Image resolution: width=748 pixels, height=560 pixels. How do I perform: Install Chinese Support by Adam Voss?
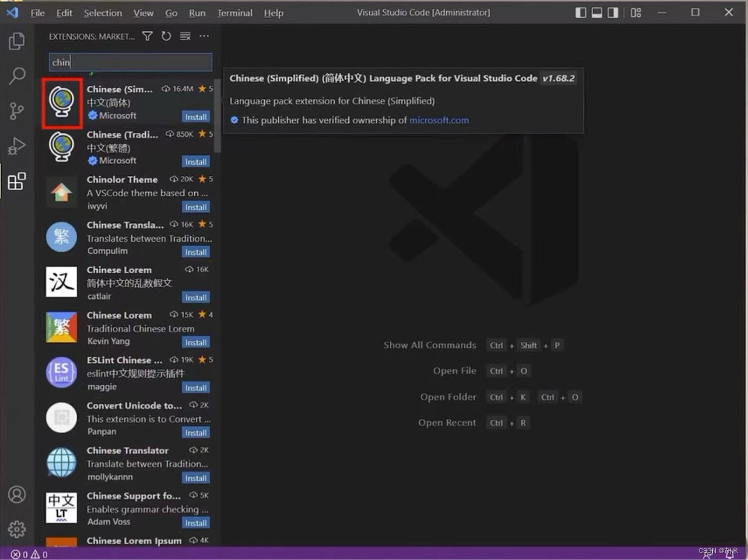[x=196, y=523]
